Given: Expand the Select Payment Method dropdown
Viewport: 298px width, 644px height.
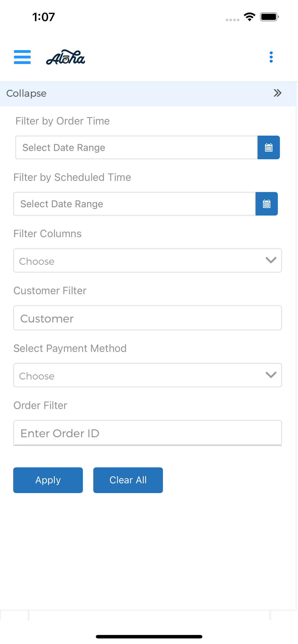Looking at the screenshot, I should pyautogui.click(x=148, y=375).
